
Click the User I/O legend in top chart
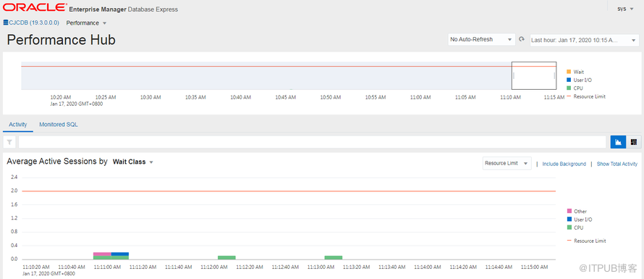click(579, 80)
